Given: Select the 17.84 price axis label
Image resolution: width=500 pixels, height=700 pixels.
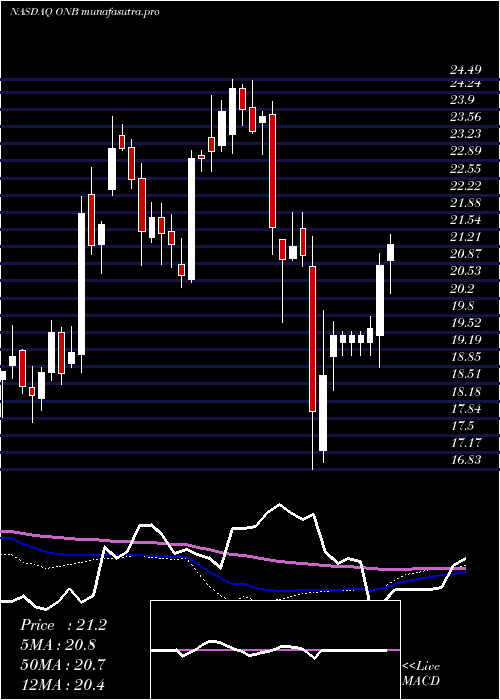Looking at the screenshot, I should 466,409.
